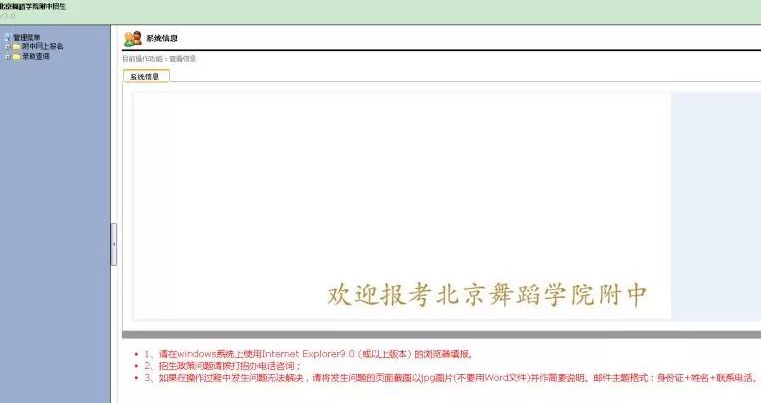This screenshot has height=403, width=761.
Task: Click the 管理菜单 root icon
Action: click(8, 37)
